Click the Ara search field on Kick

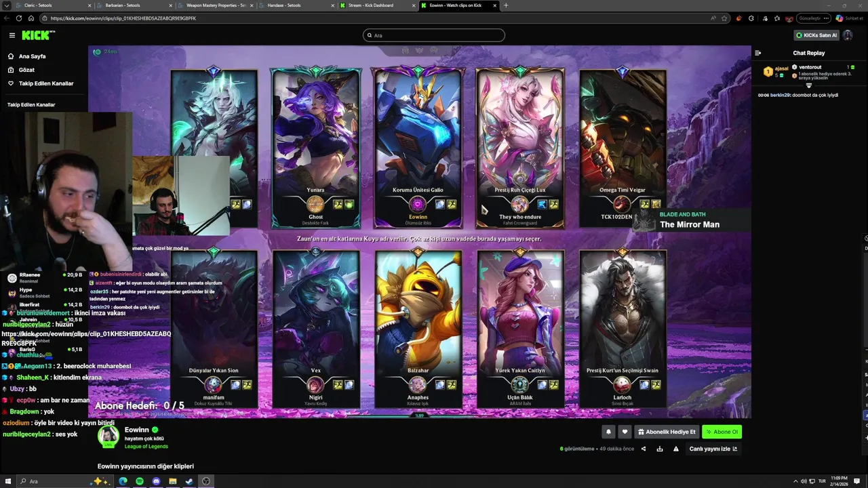pos(434,35)
